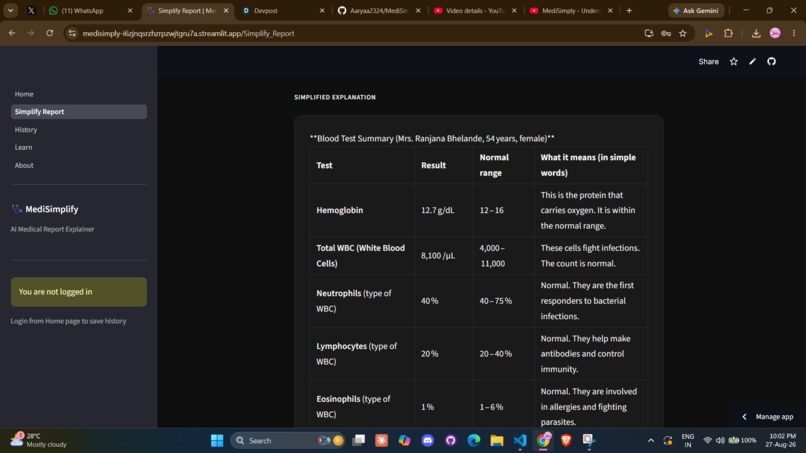Click the taskbar Search box

(x=288, y=441)
